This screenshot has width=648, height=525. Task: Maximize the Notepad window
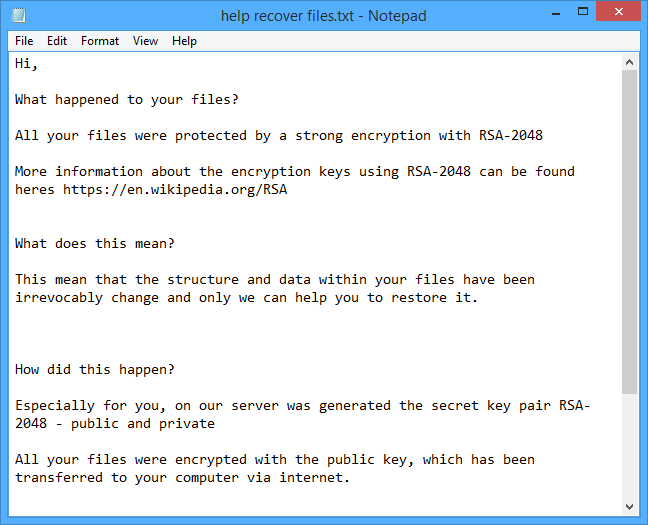[x=578, y=14]
